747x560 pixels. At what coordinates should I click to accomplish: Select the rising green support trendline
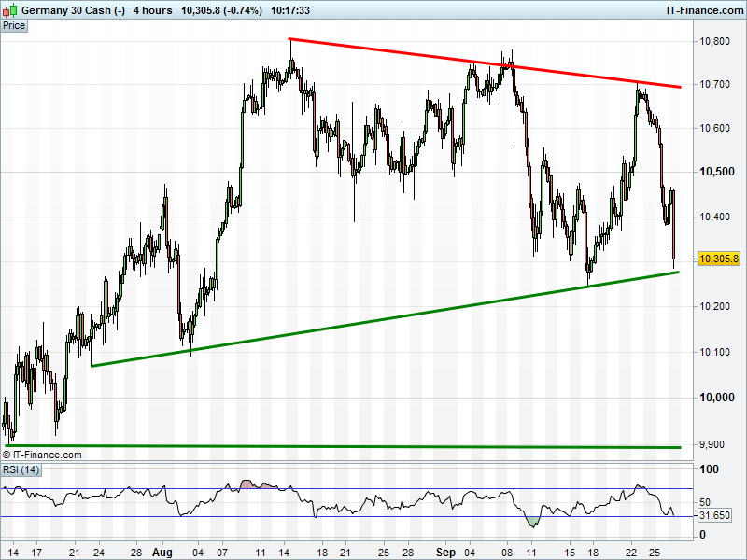[385, 319]
